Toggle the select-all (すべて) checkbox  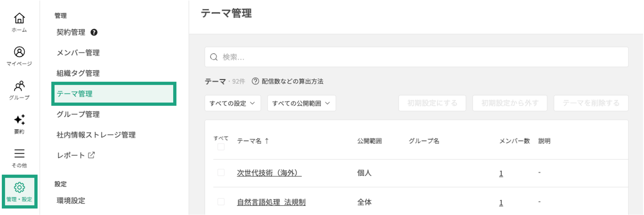coord(221,147)
